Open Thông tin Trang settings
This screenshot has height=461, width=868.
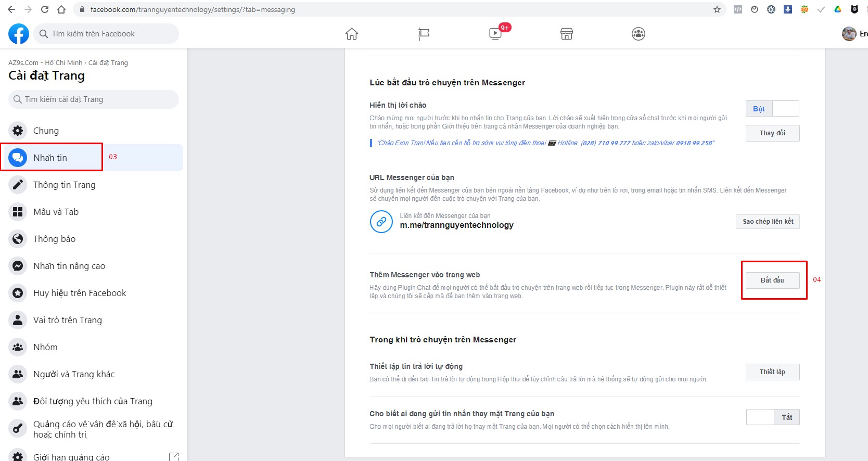(64, 185)
